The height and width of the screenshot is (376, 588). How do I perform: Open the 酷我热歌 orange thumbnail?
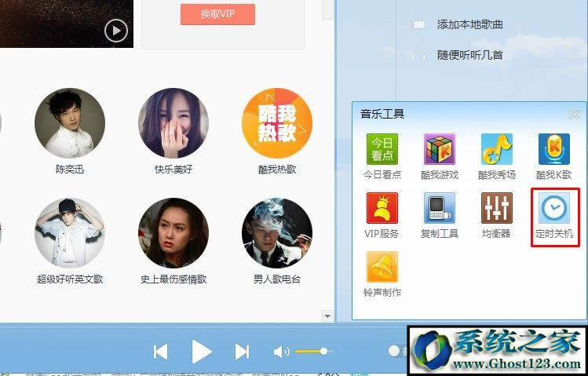pyautogui.click(x=277, y=123)
